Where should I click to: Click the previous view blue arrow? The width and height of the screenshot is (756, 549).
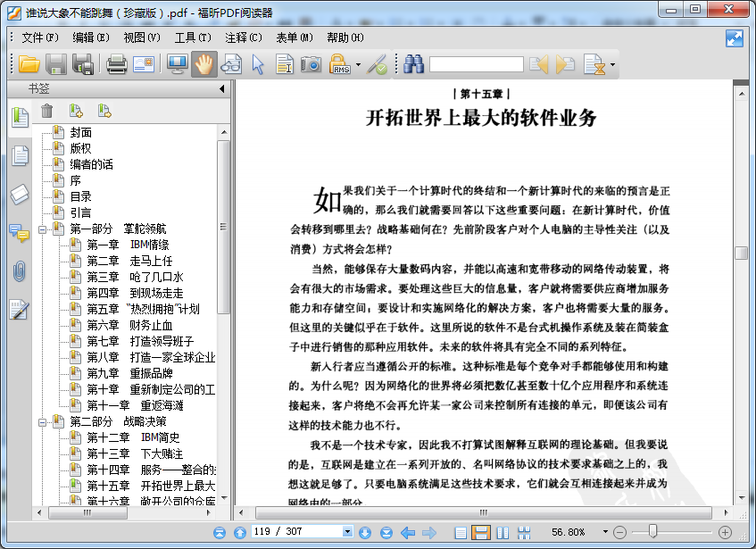408,532
